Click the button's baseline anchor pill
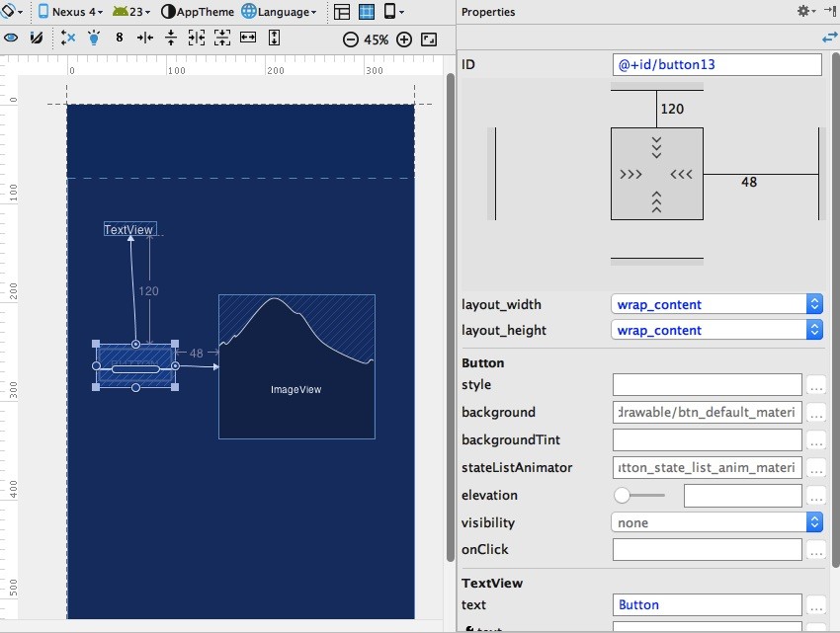 (x=135, y=369)
